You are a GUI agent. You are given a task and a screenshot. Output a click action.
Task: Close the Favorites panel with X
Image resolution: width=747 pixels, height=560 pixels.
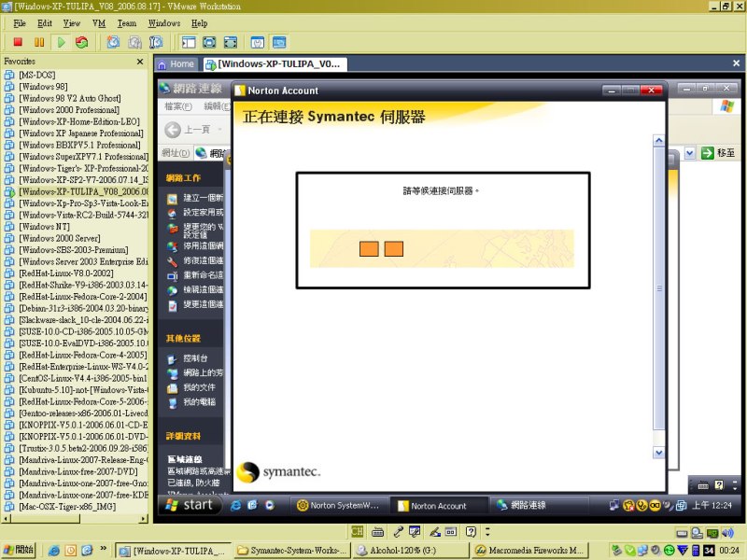point(140,62)
